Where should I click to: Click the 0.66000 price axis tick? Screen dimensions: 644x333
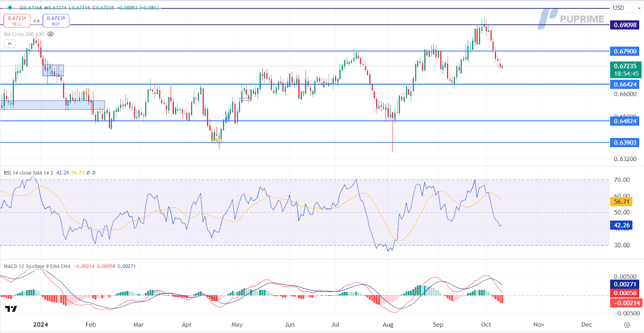click(x=625, y=94)
